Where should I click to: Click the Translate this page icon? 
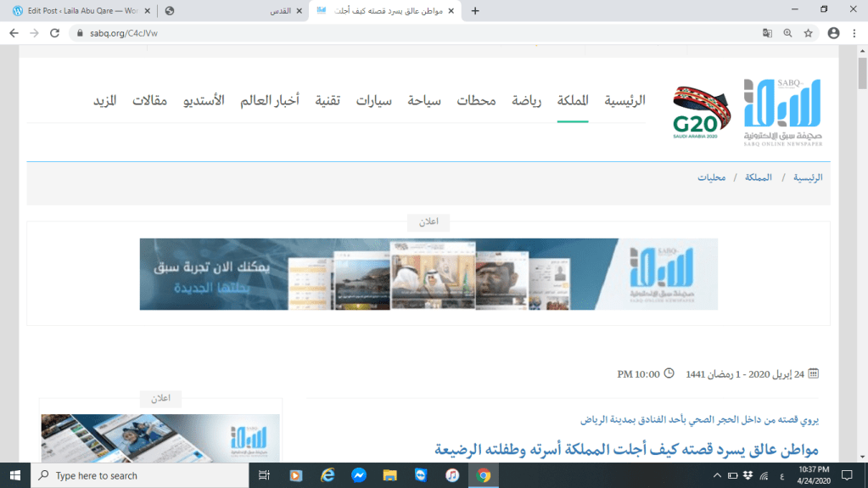767,33
